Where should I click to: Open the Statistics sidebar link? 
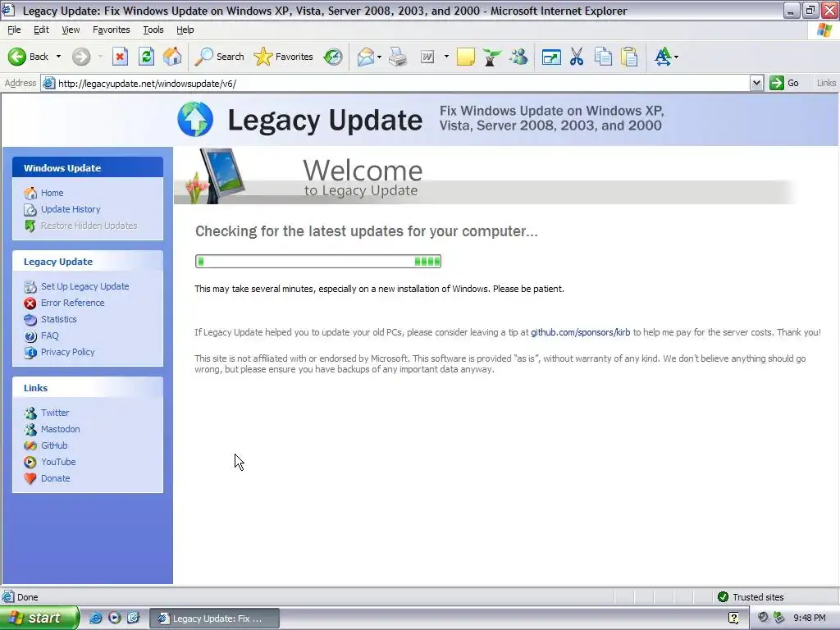click(x=59, y=319)
